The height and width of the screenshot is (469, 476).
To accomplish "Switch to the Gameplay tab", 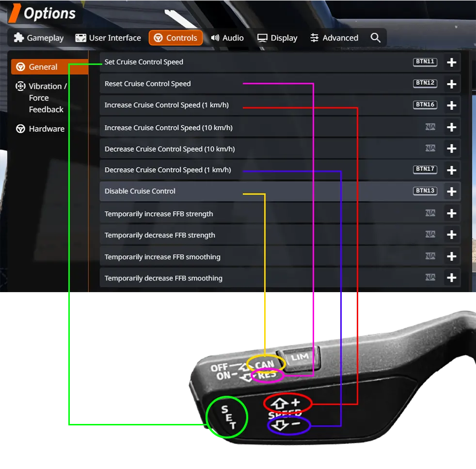I will tap(39, 38).
